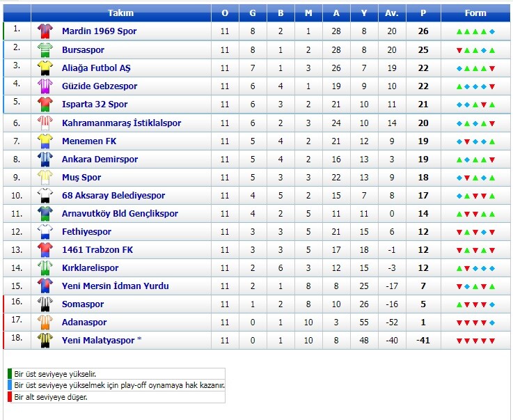
Task: Click Güzide Gebzespor's purple jersey icon
Action: [45, 86]
